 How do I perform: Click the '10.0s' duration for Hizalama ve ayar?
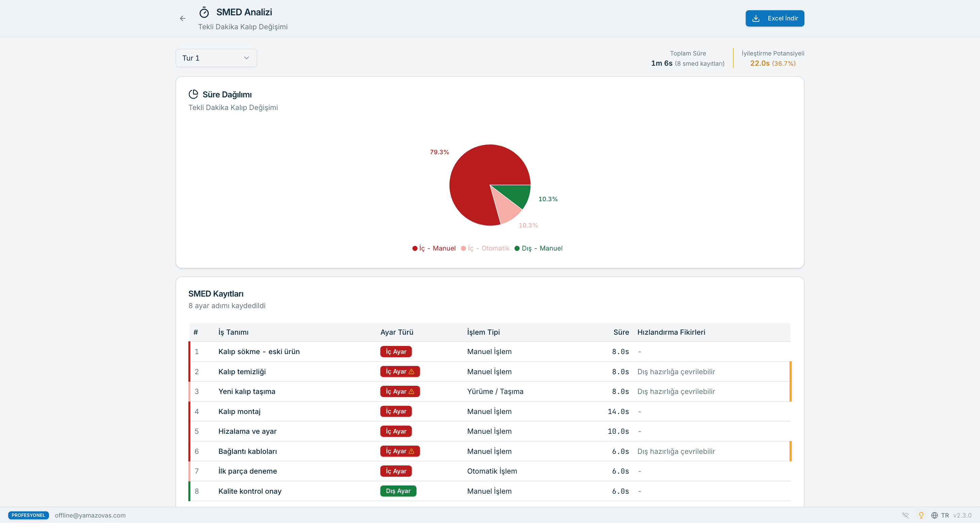tap(618, 431)
